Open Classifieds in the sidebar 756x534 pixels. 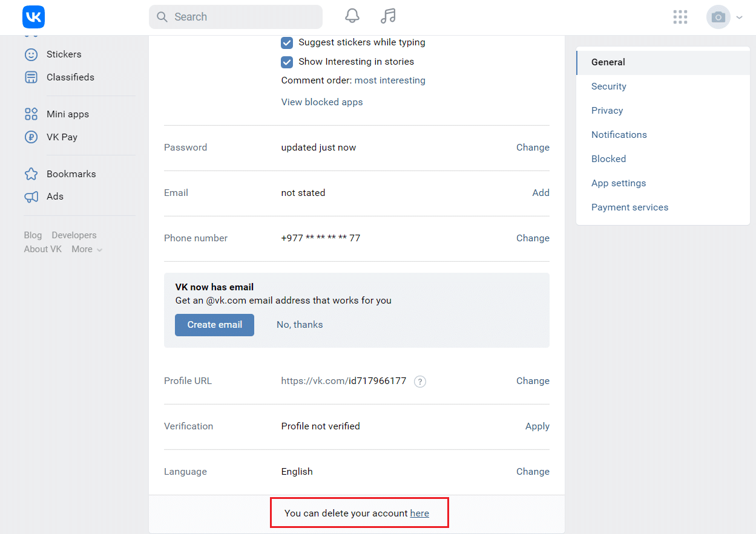pyautogui.click(x=70, y=77)
